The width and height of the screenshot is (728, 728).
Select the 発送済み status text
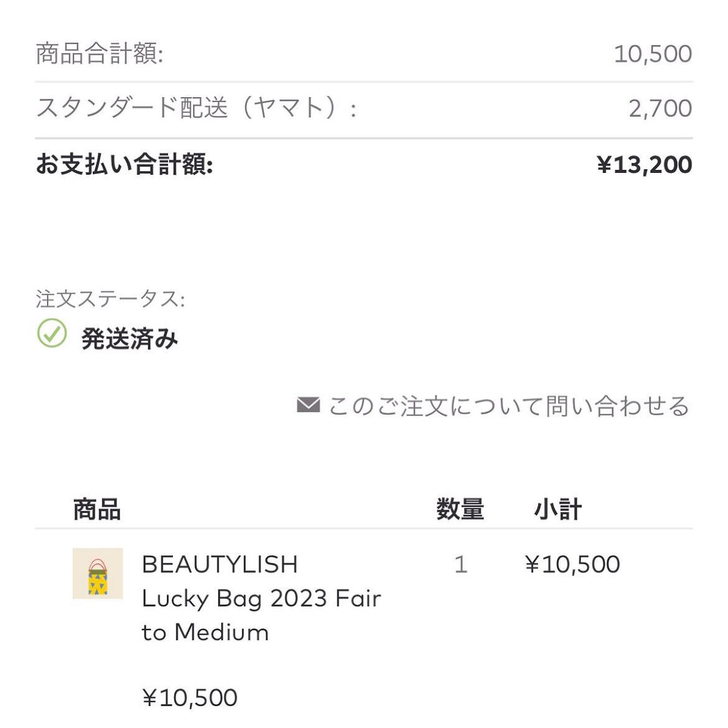(x=129, y=339)
